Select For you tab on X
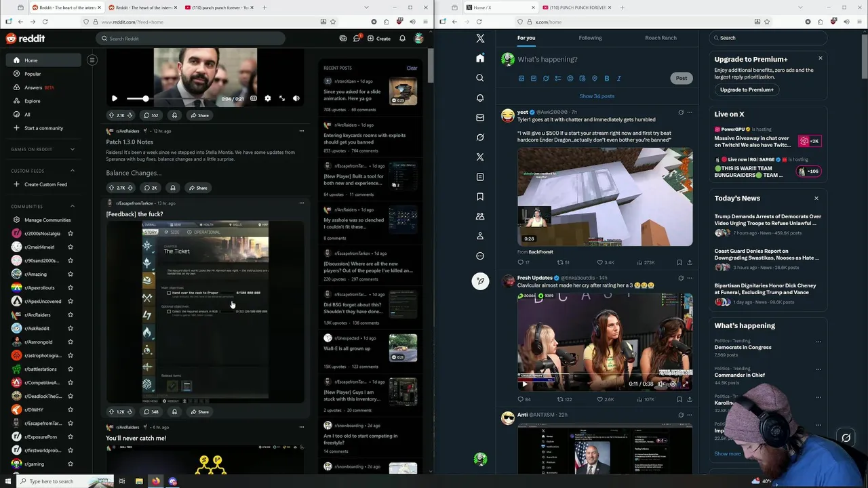 pos(526,38)
